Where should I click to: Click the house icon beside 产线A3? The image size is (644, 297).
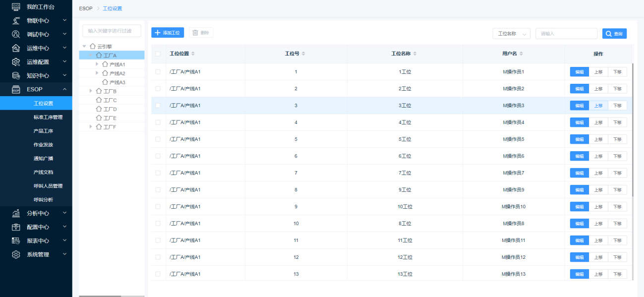[105, 82]
